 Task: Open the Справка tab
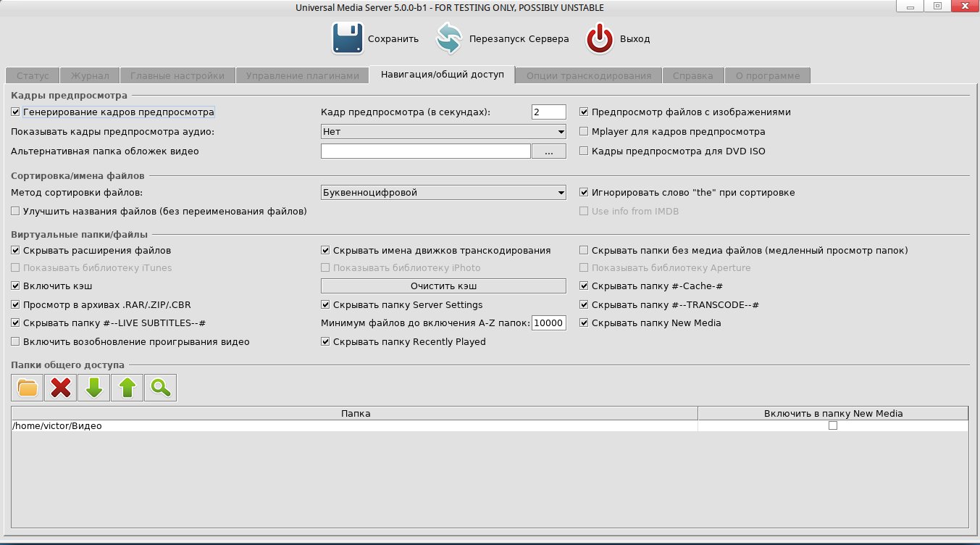point(693,75)
